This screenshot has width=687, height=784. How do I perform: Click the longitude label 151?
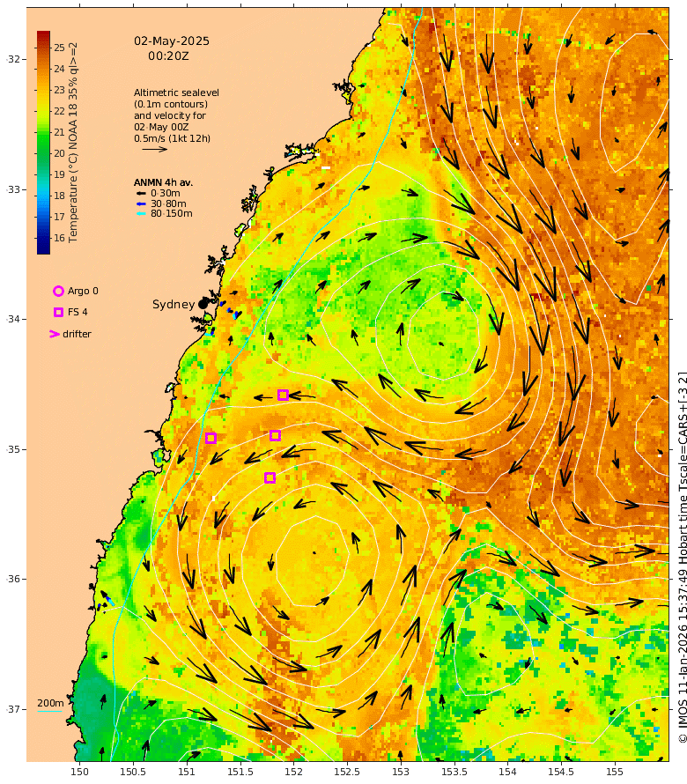tap(187, 772)
